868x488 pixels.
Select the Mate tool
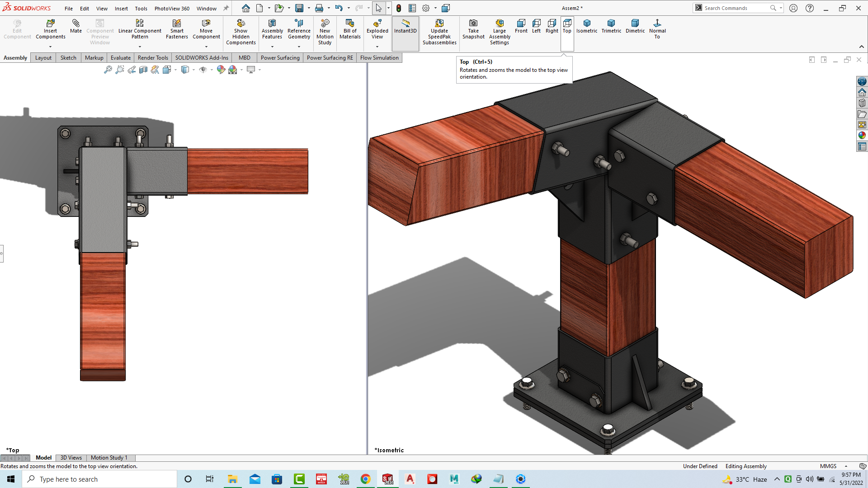pyautogui.click(x=75, y=27)
